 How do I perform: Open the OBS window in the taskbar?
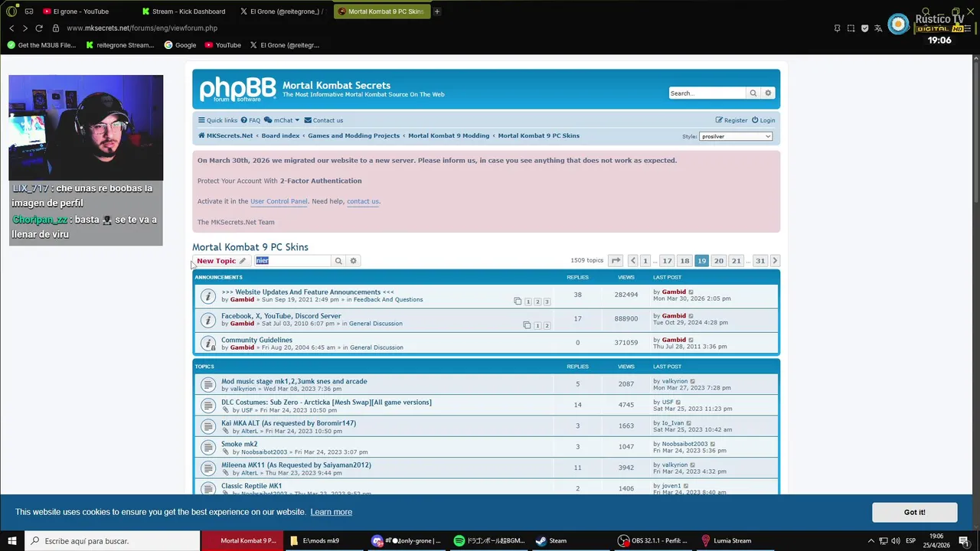[x=653, y=541]
